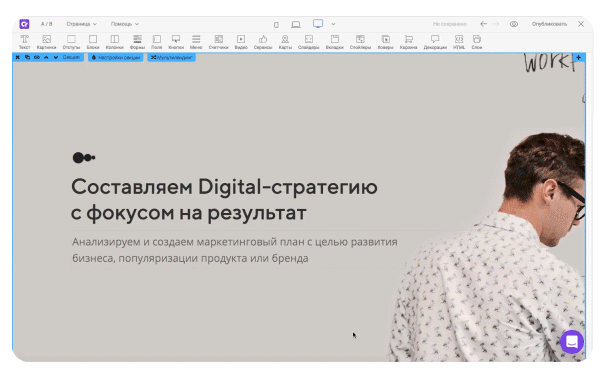Duplicate the section with the copy icon
Image resolution: width=600 pixels, height=381 pixels.
[x=27, y=57]
